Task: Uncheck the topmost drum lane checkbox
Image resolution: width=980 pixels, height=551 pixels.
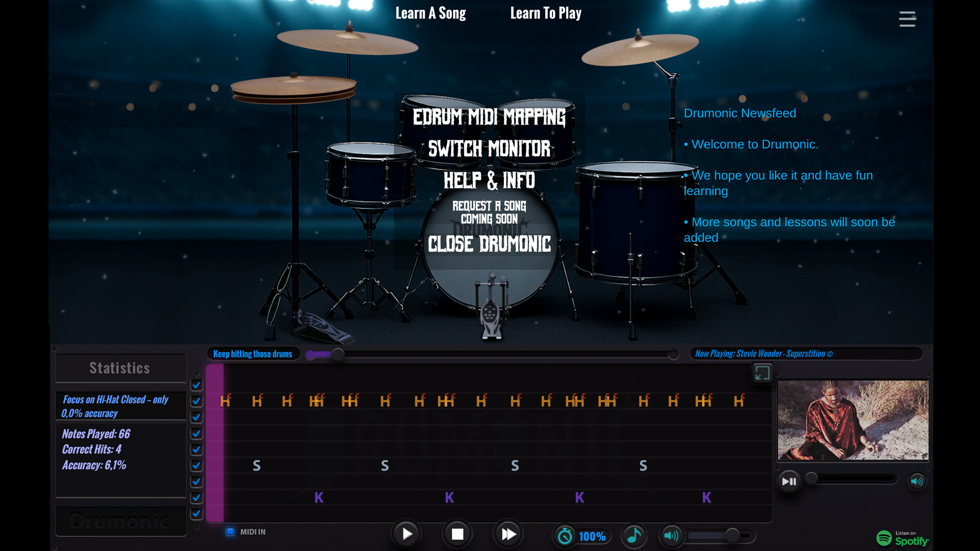Action: point(196,384)
